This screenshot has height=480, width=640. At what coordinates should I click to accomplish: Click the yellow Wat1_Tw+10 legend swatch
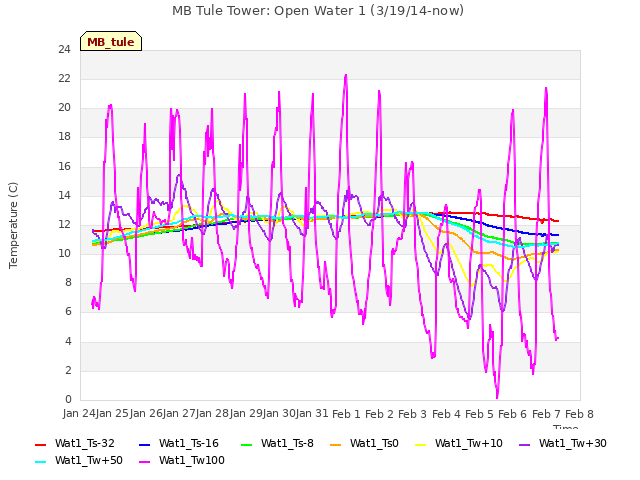pos(420,444)
